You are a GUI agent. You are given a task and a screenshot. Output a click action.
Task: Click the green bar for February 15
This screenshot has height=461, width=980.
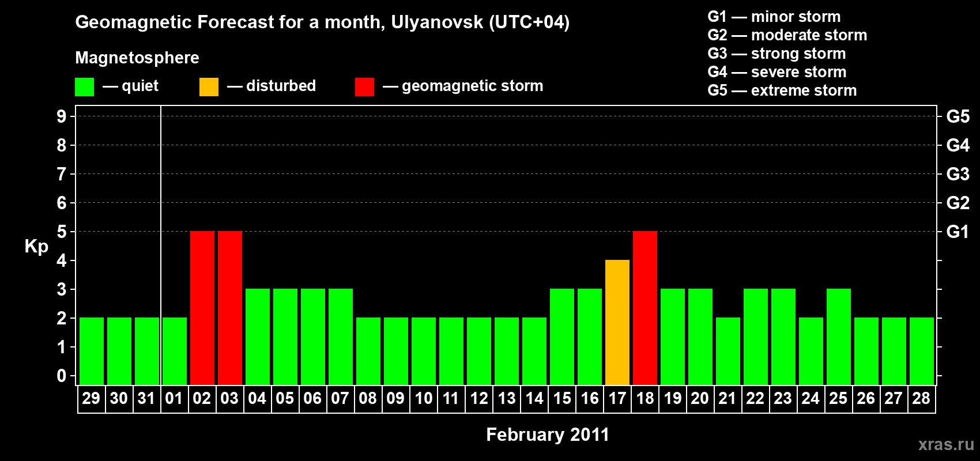coord(562,337)
